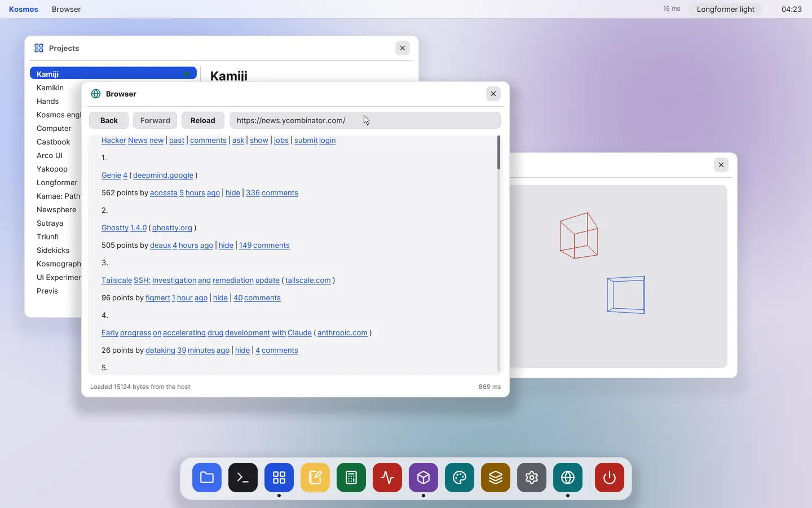The width and height of the screenshot is (812, 508).
Task: Open the Browser globe dock icon
Action: tap(568, 478)
